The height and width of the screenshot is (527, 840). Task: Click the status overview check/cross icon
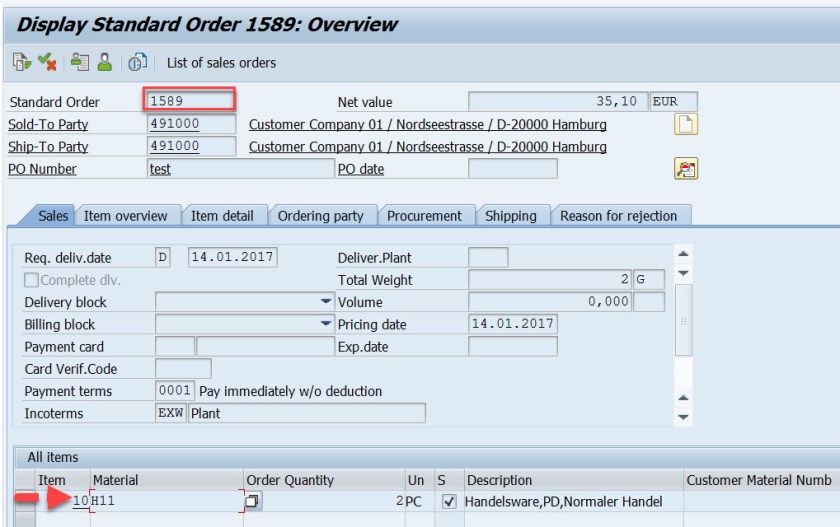[47, 62]
